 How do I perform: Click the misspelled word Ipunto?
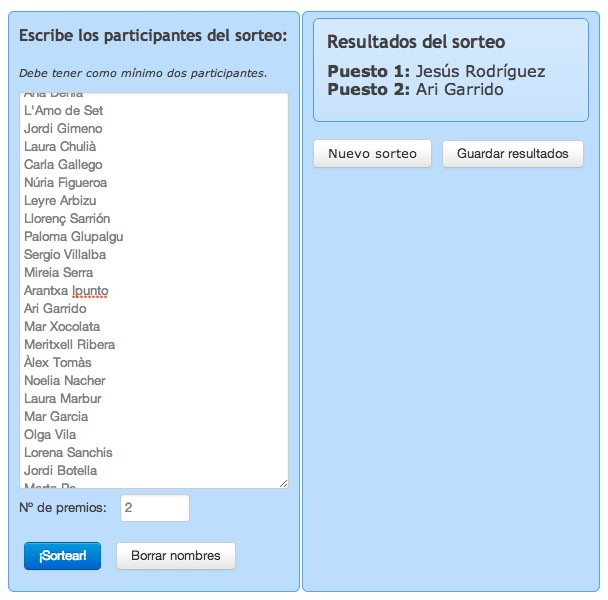(x=90, y=290)
